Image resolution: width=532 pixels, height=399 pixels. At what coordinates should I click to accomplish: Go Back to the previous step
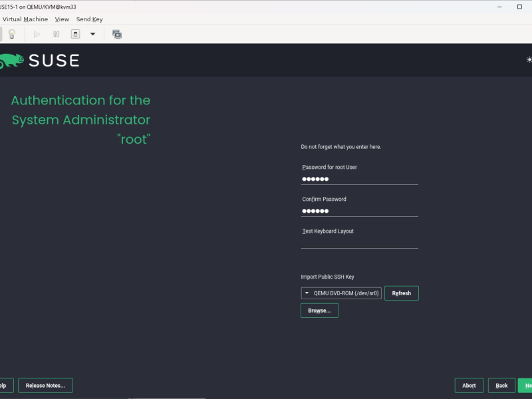[x=501, y=386]
